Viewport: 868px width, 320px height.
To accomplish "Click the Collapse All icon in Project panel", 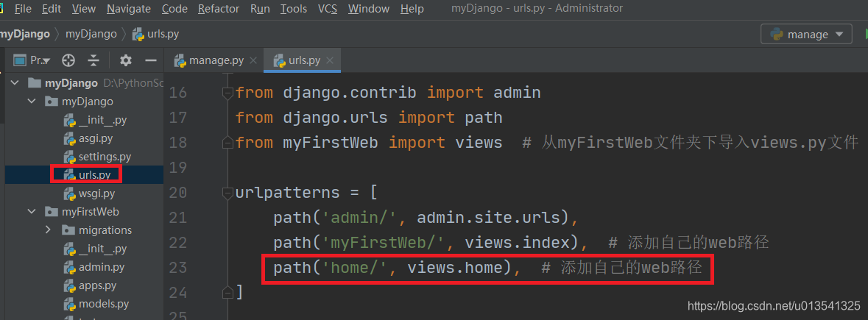I will click(x=93, y=60).
